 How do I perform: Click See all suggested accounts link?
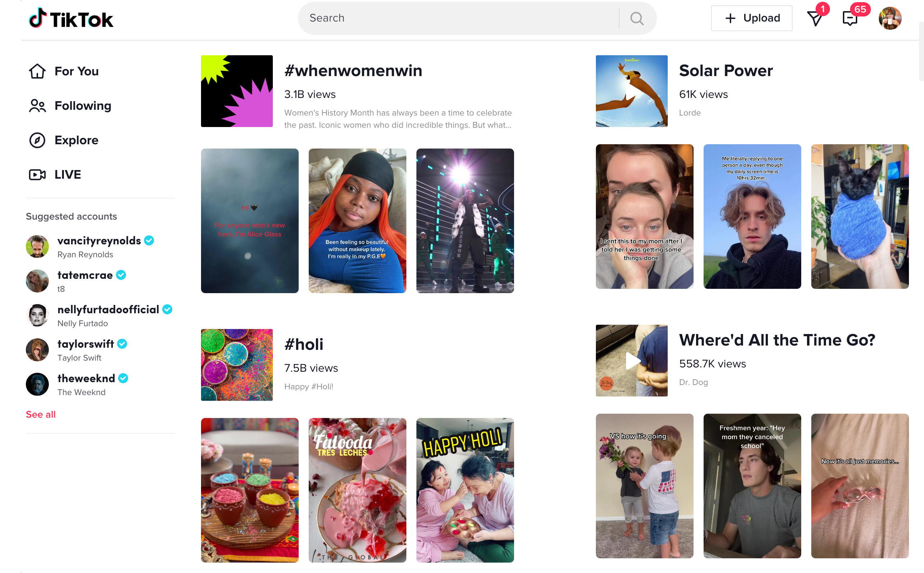[x=40, y=414]
